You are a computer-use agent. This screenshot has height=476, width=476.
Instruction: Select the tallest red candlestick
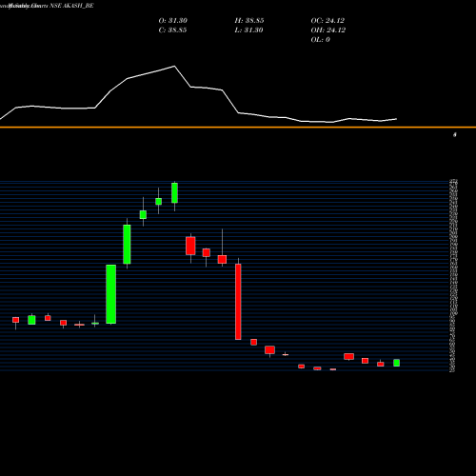point(238,302)
